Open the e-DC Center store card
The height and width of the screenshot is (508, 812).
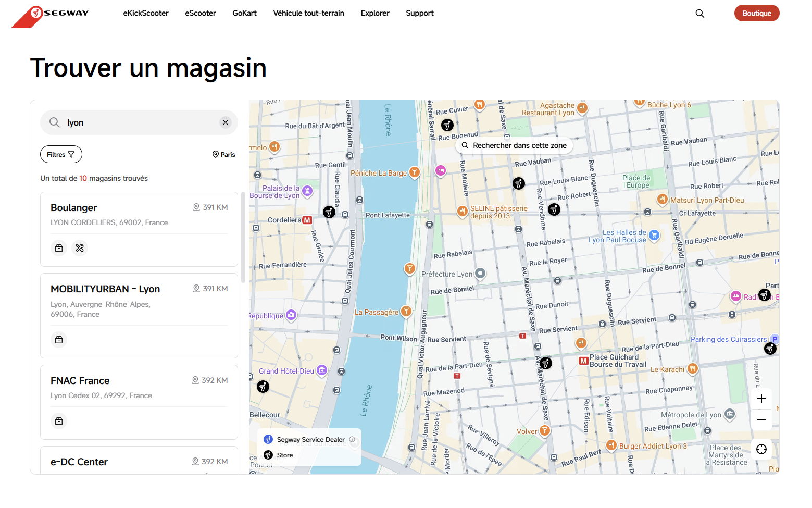(x=139, y=461)
